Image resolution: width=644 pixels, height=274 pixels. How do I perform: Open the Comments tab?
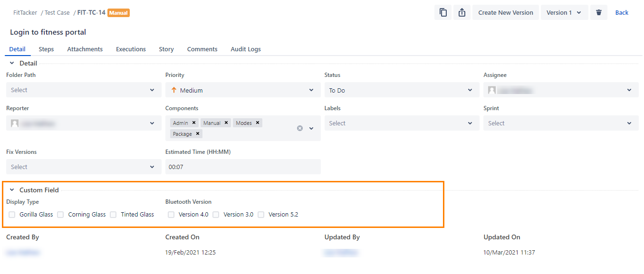[202, 49]
